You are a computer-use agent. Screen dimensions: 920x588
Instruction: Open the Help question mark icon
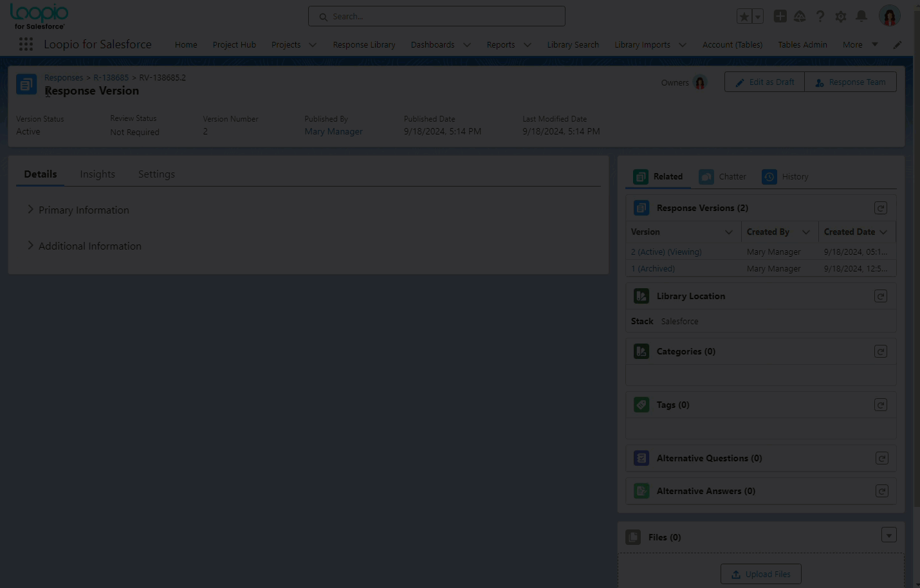(x=820, y=17)
